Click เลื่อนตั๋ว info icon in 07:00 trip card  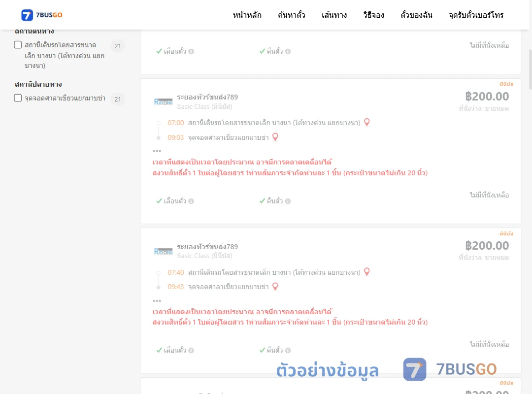[x=191, y=201]
